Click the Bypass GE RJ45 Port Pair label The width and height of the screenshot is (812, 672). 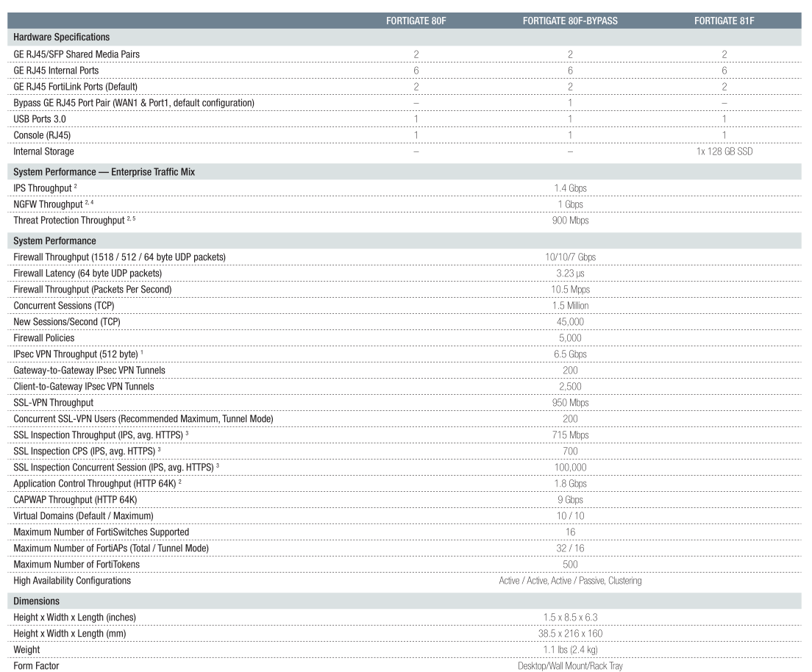click(134, 102)
